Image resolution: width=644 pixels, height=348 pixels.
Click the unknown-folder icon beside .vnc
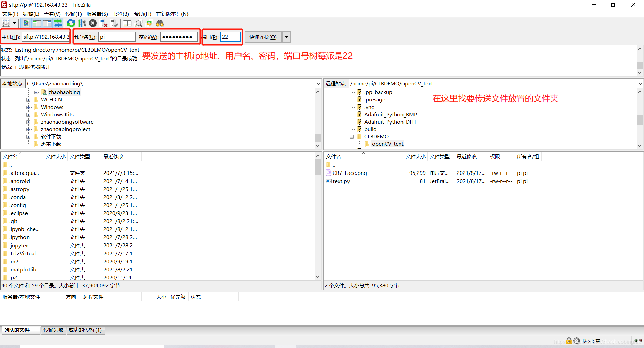point(359,107)
